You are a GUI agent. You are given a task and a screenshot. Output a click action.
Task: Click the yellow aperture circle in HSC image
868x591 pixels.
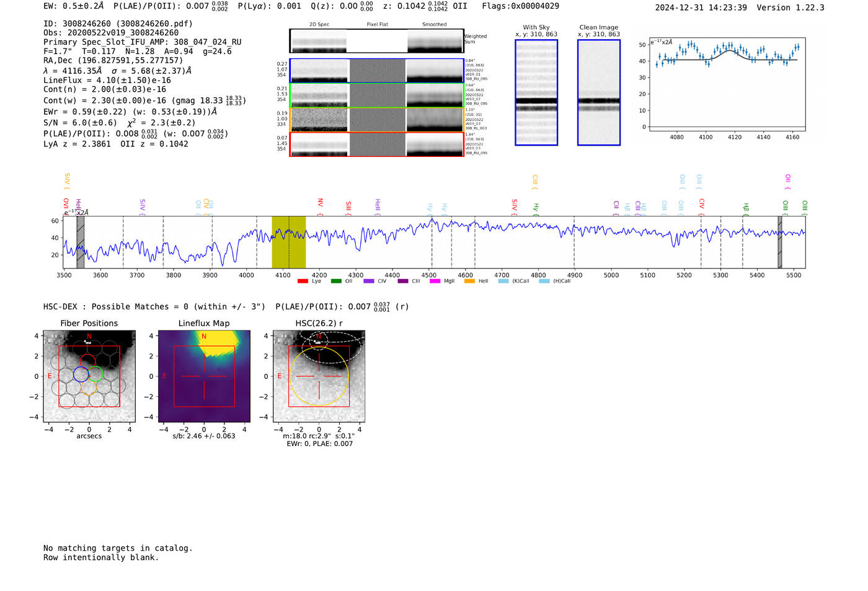click(319, 376)
